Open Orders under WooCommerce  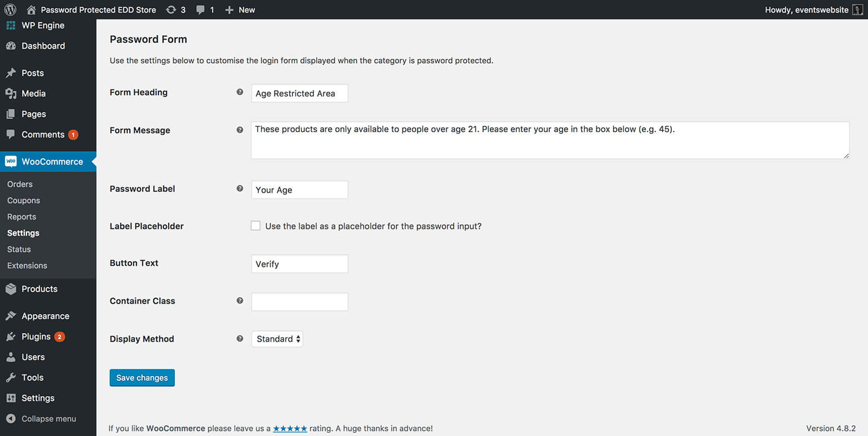coord(20,184)
